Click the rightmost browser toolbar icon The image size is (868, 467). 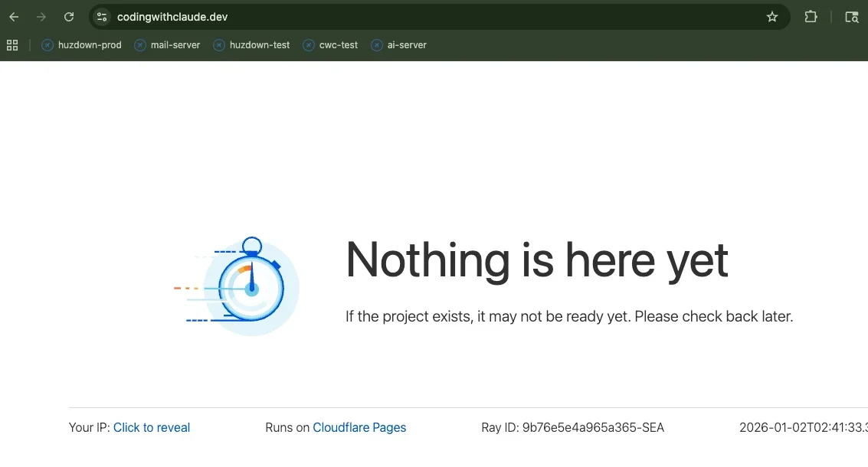851,17
